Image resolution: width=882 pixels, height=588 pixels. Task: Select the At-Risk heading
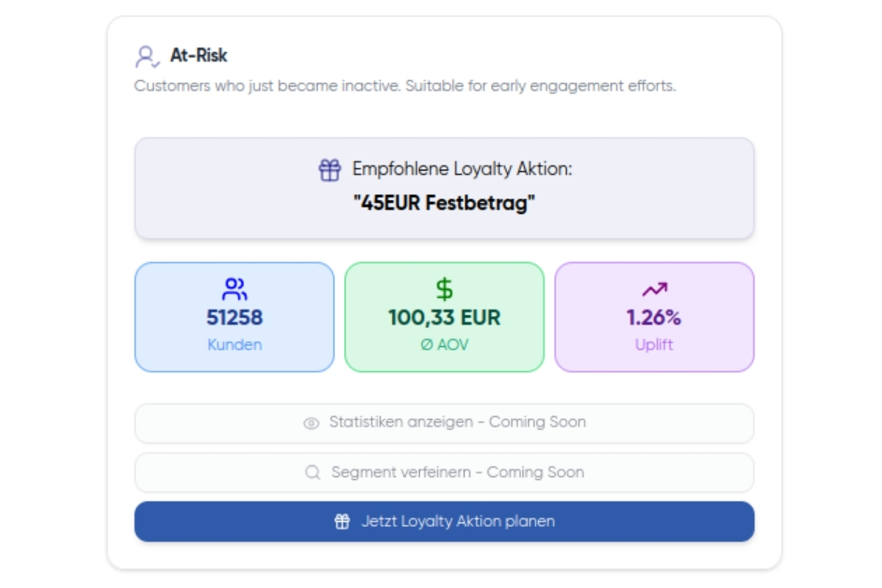[x=198, y=55]
